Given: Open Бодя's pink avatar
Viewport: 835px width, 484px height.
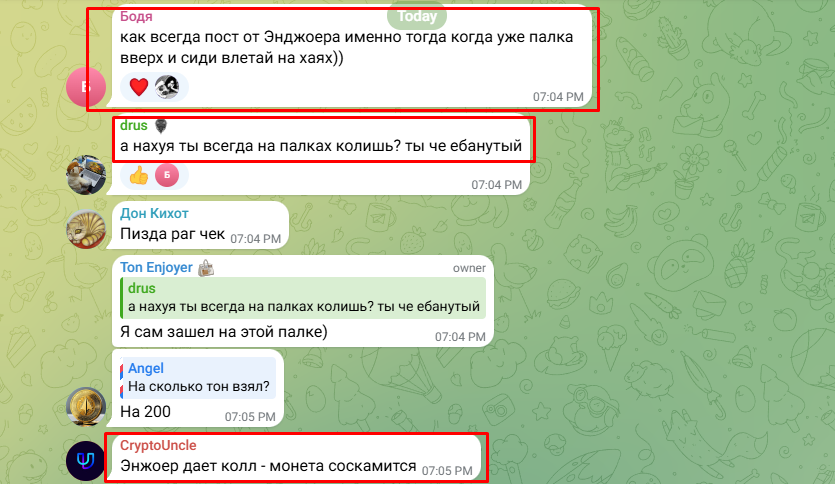Looking at the screenshot, I should pyautogui.click(x=85, y=87).
